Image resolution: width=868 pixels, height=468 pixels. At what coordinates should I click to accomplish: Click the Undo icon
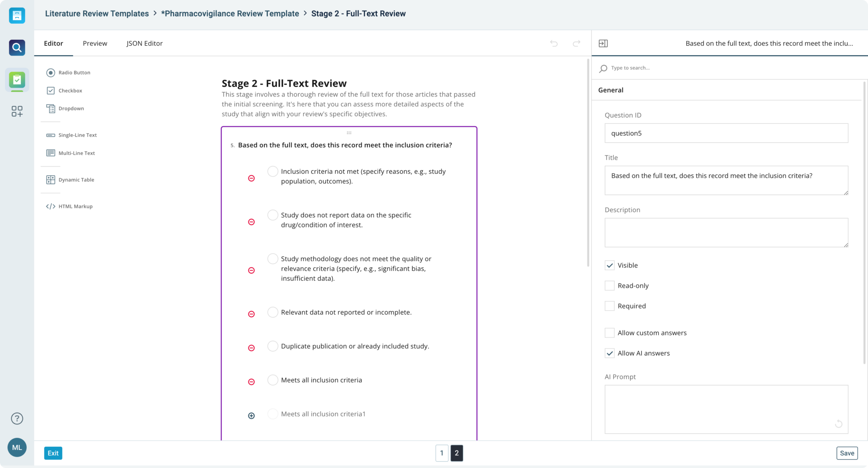pos(554,43)
